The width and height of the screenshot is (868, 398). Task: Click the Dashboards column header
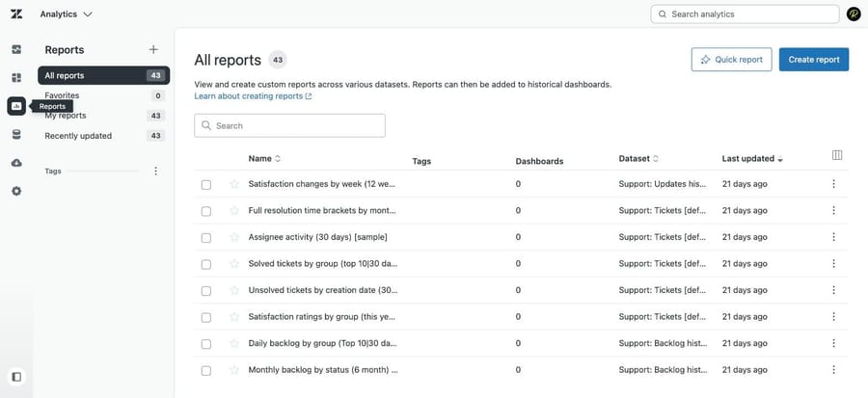point(539,161)
